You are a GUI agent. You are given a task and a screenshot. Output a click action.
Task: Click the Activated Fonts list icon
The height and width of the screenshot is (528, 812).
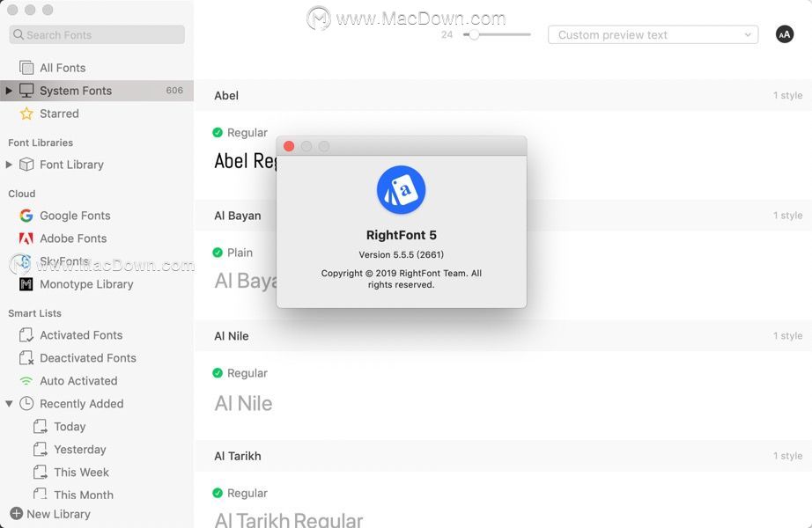pyautogui.click(x=26, y=335)
